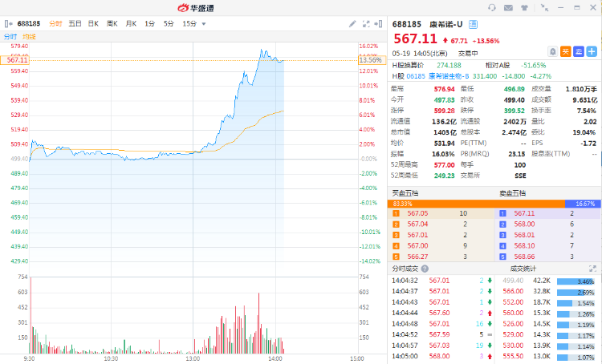Viewport: 602px width, 364px height.
Task: Click the 14:05:00 trade row
Action: tap(441, 356)
